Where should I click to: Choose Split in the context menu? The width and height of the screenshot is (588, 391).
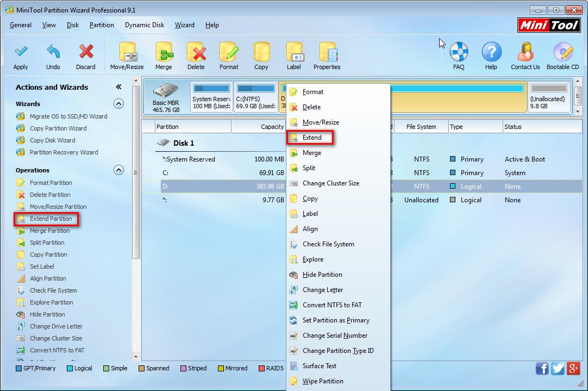point(339,168)
